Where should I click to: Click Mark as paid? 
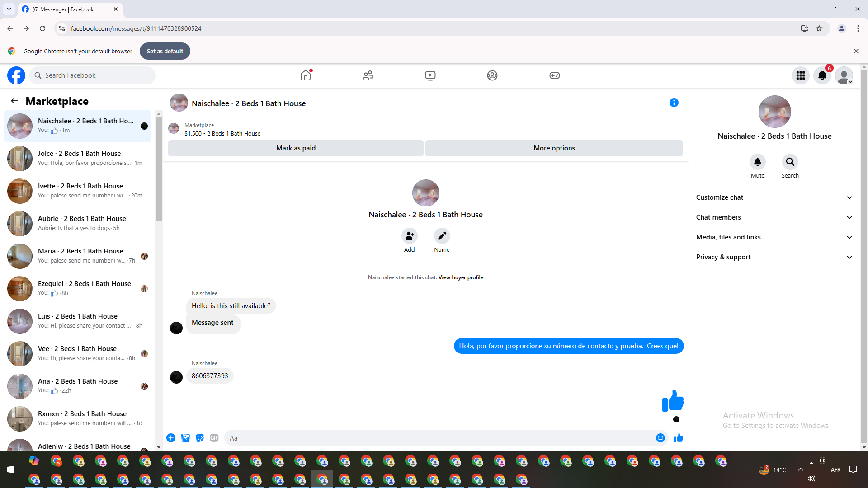[296, 148]
